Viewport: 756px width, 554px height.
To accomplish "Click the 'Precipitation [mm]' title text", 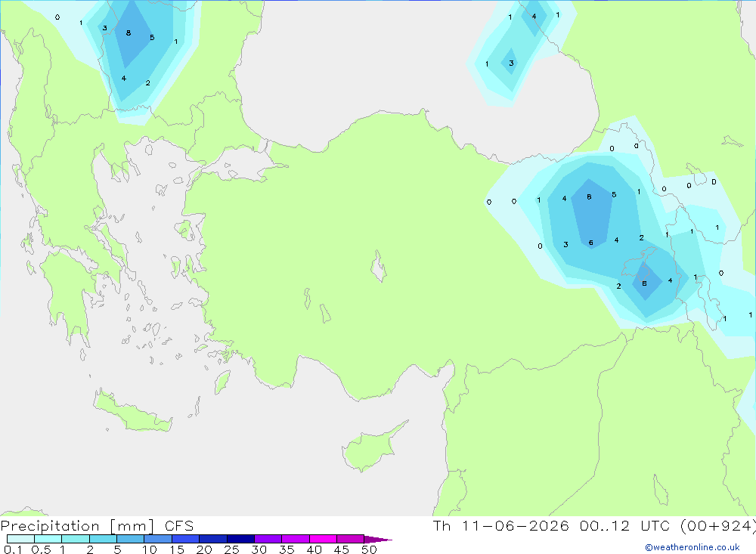I will (x=78, y=526).
